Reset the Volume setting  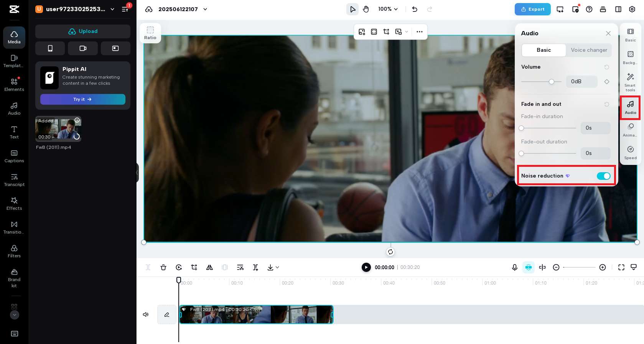point(607,67)
